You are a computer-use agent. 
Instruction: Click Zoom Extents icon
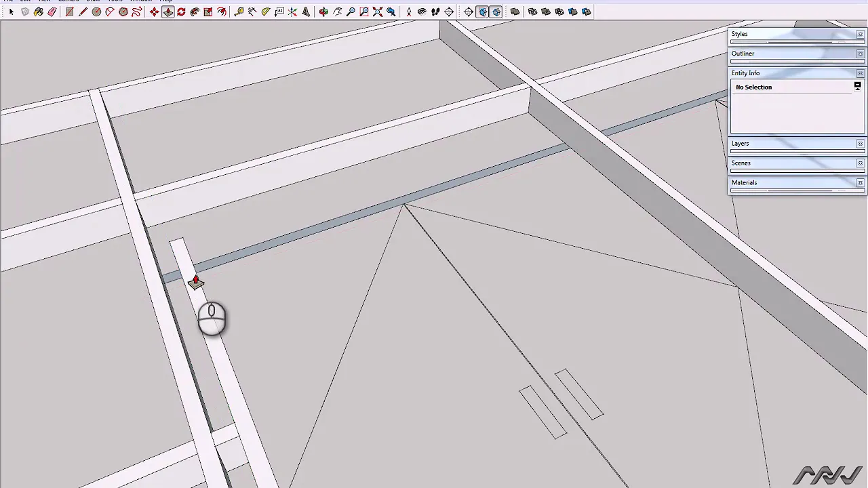(378, 12)
